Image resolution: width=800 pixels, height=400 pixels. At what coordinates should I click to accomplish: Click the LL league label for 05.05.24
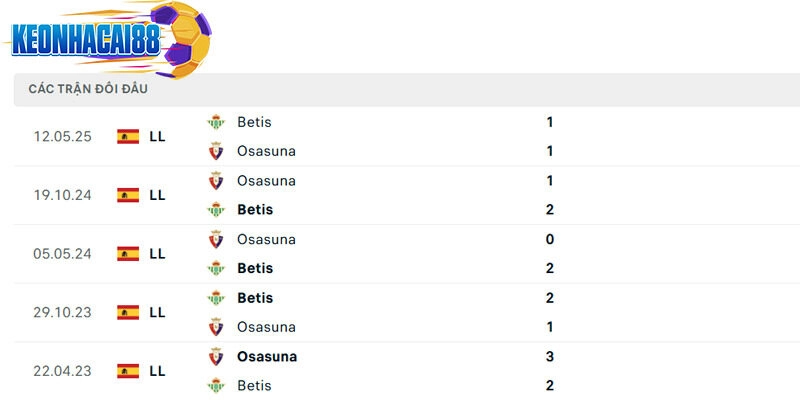pos(157,254)
